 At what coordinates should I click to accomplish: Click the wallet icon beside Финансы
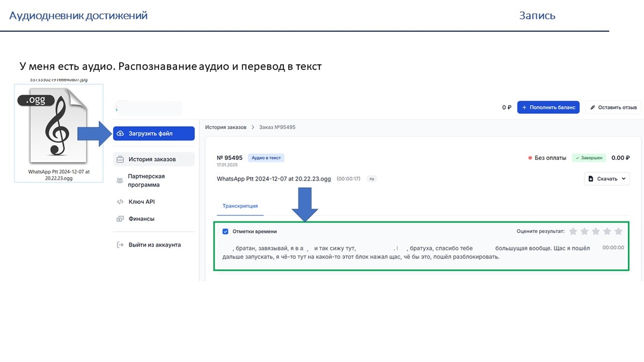(x=120, y=219)
